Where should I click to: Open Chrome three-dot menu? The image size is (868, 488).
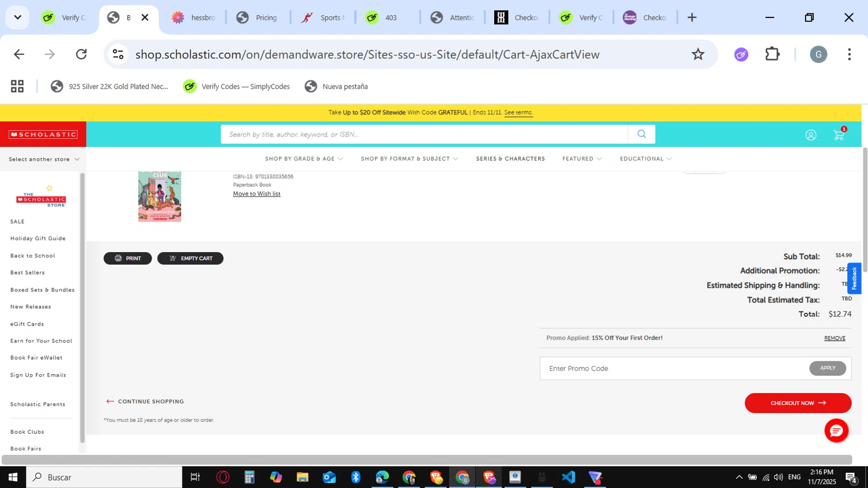tap(849, 54)
